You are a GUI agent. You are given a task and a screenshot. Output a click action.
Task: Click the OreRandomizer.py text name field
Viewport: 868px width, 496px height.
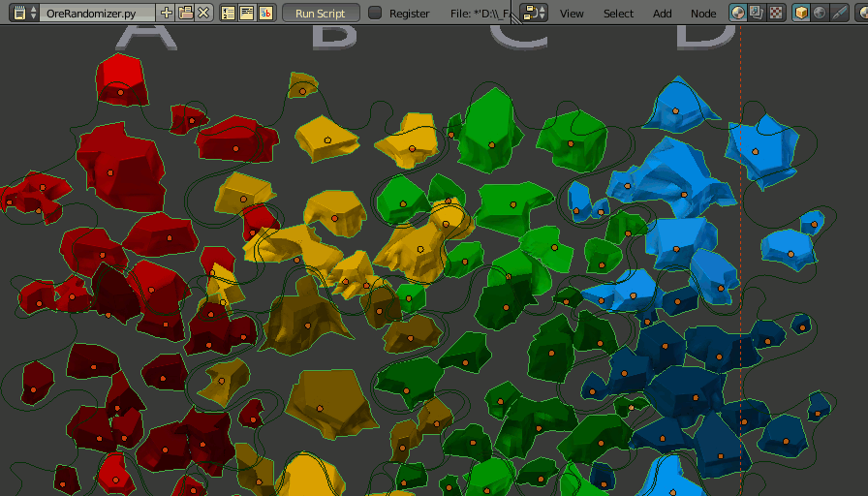tap(98, 13)
